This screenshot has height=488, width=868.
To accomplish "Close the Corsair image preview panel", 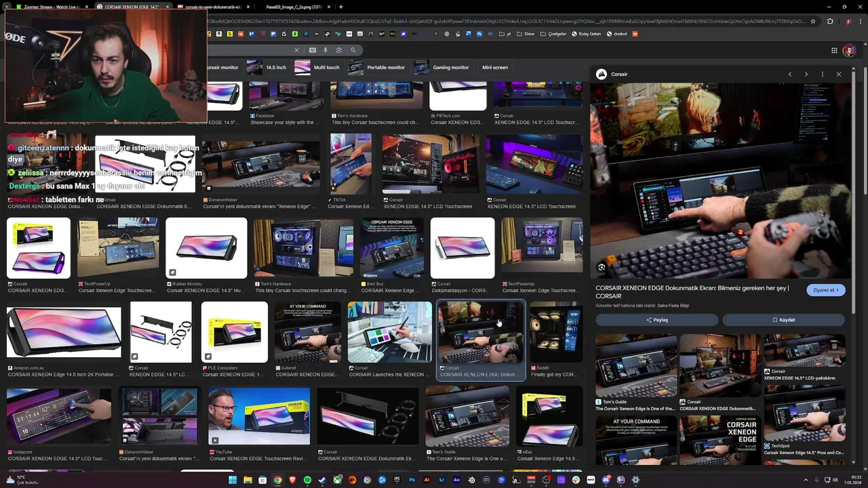I will [838, 74].
